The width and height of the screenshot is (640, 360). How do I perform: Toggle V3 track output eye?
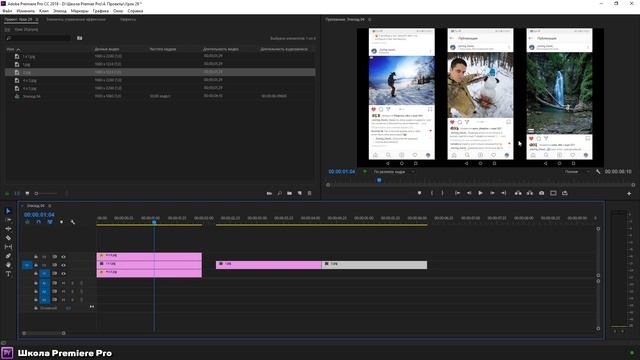tap(63, 257)
